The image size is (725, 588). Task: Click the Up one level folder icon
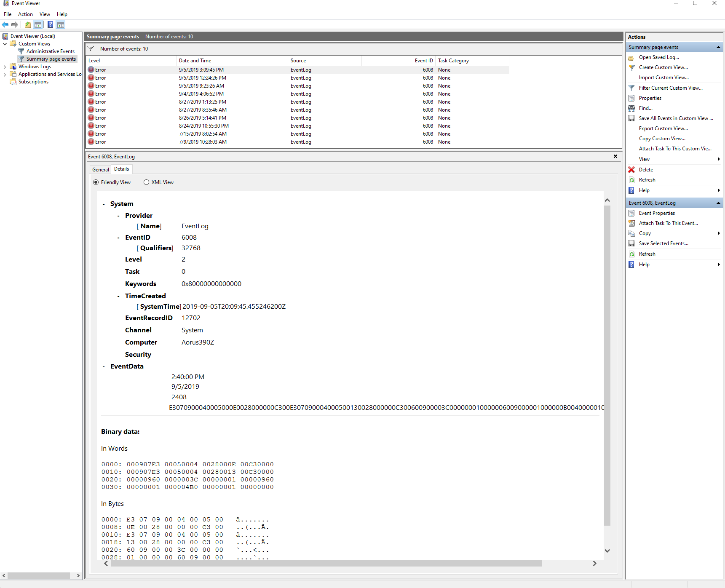click(28, 24)
